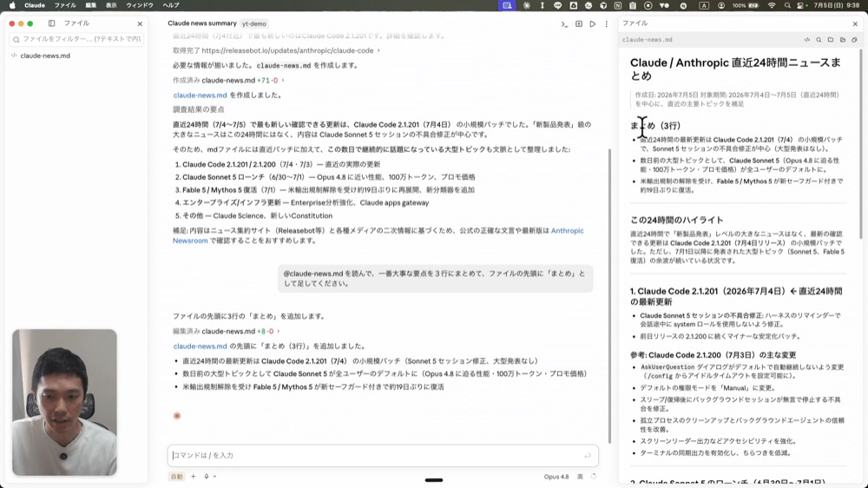This screenshot has height=488, width=868.
Task: Click the まとめ(3行) heading in preview
Action: click(x=655, y=126)
